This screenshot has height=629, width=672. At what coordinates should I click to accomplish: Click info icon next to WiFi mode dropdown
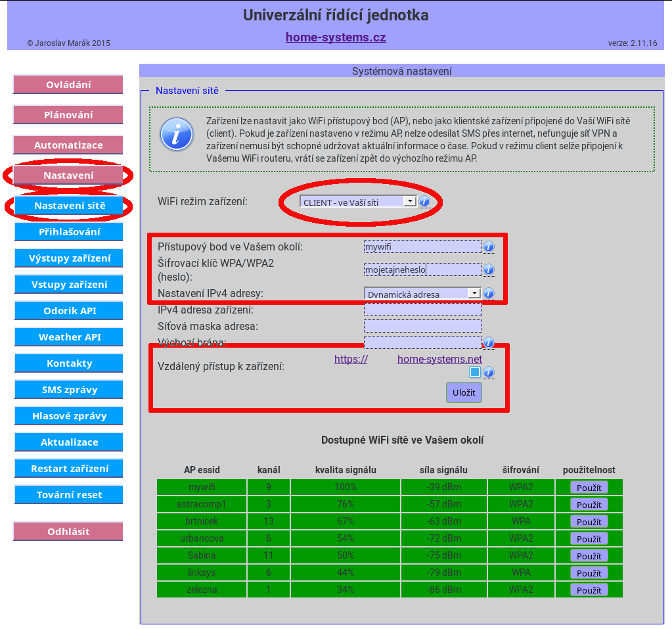coord(424,202)
